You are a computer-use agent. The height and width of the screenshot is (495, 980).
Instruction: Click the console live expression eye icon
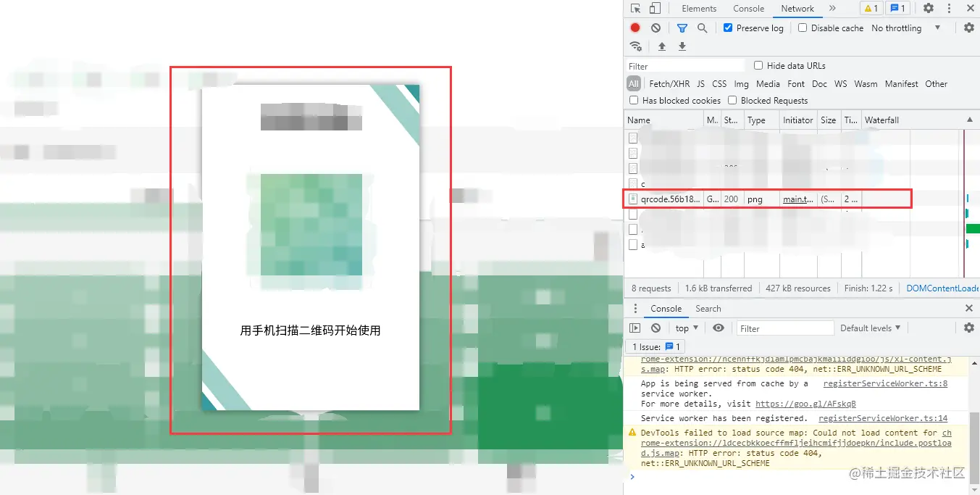pyautogui.click(x=718, y=328)
